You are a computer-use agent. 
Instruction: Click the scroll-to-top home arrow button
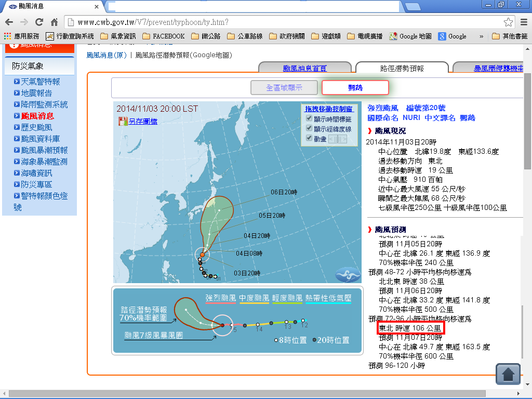click(508, 374)
